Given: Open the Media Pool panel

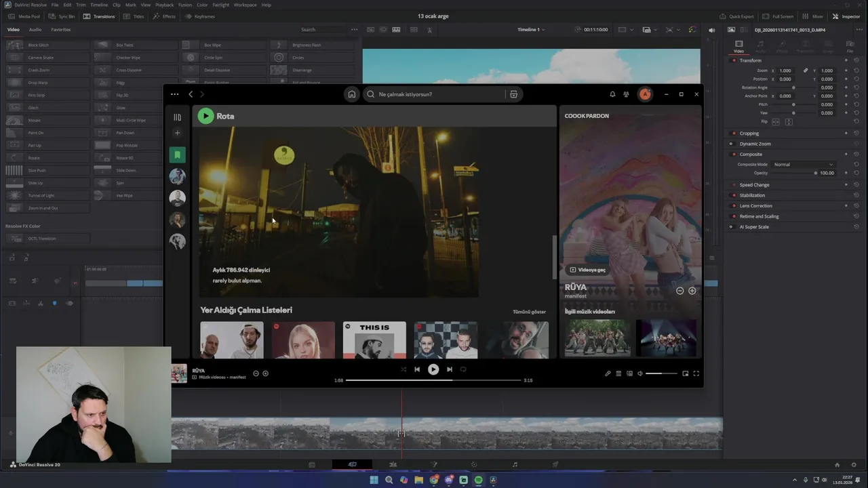Looking at the screenshot, I should pyautogui.click(x=24, y=16).
